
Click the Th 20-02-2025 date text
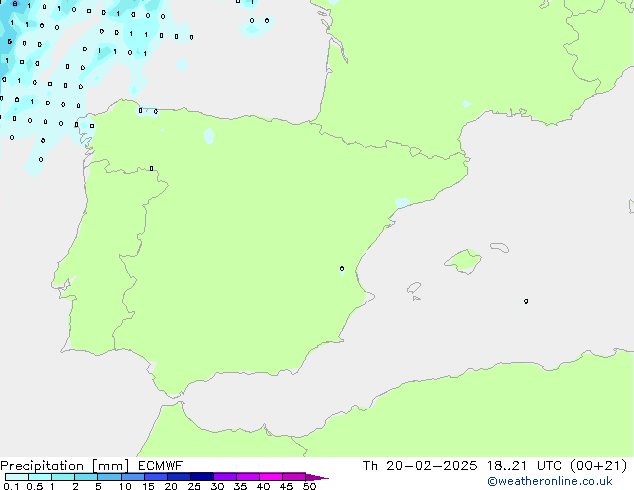click(418, 465)
